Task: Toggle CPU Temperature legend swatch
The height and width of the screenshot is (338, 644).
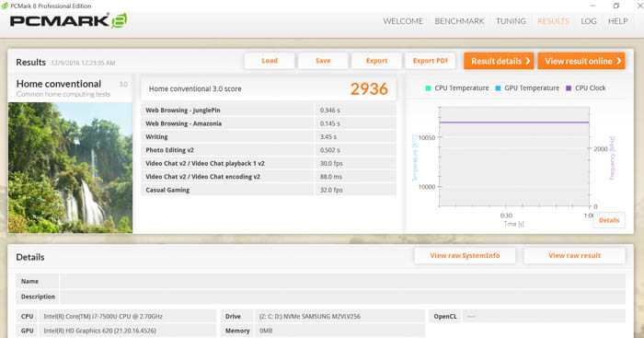Action: click(x=428, y=88)
